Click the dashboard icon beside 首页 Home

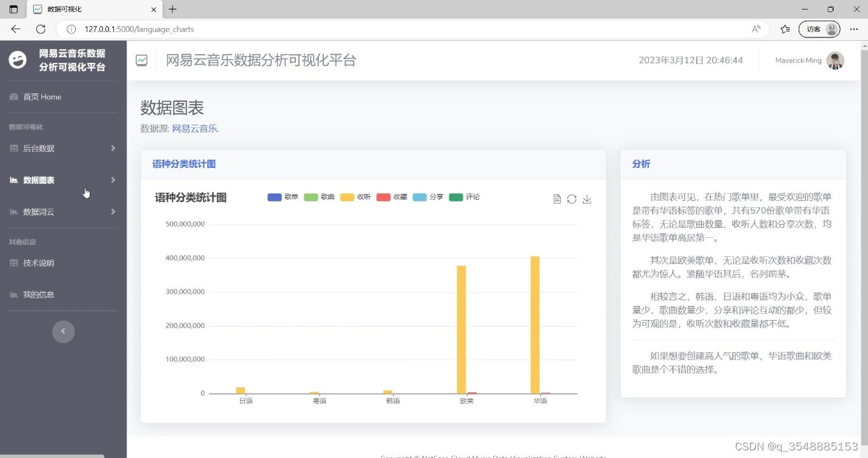click(14, 97)
